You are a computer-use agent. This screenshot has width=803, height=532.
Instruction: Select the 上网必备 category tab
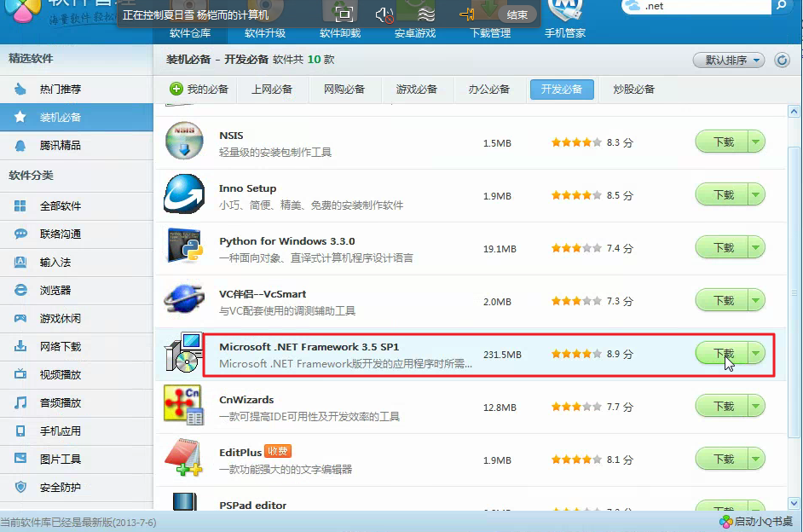click(272, 90)
